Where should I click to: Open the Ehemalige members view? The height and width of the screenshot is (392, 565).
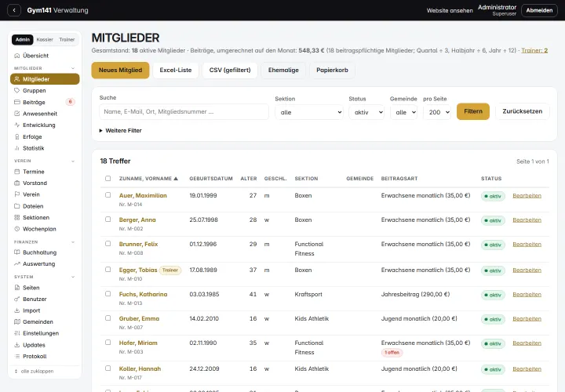[x=283, y=71]
